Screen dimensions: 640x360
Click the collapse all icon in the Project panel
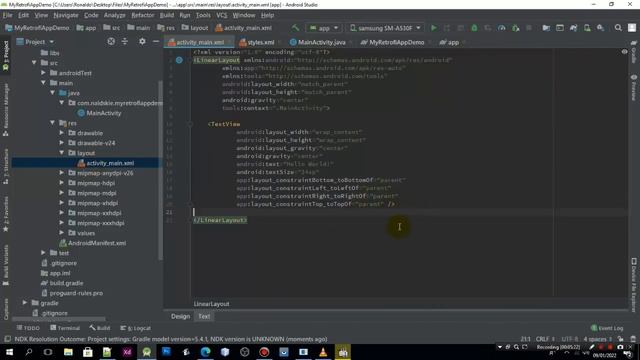pos(125,42)
